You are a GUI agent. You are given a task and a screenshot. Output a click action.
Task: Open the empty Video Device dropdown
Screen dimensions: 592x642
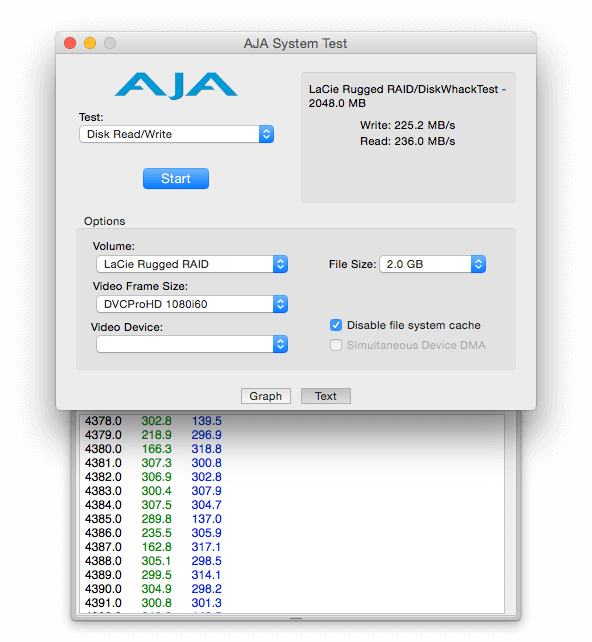coord(192,344)
